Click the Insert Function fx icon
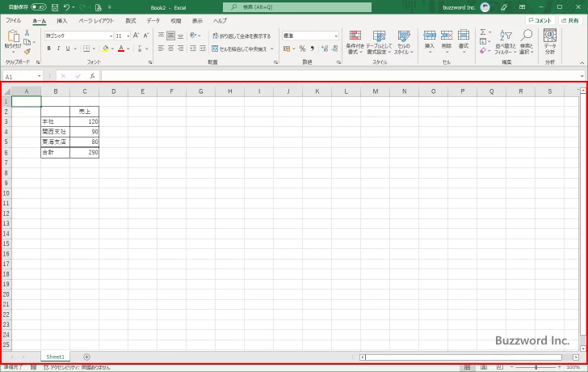This screenshot has height=372, width=588. pos(92,76)
